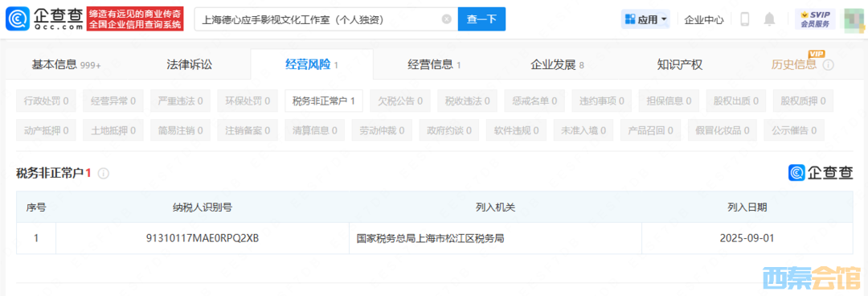868x296 pixels.
Task: Open 企业中心 link
Action: pos(703,19)
